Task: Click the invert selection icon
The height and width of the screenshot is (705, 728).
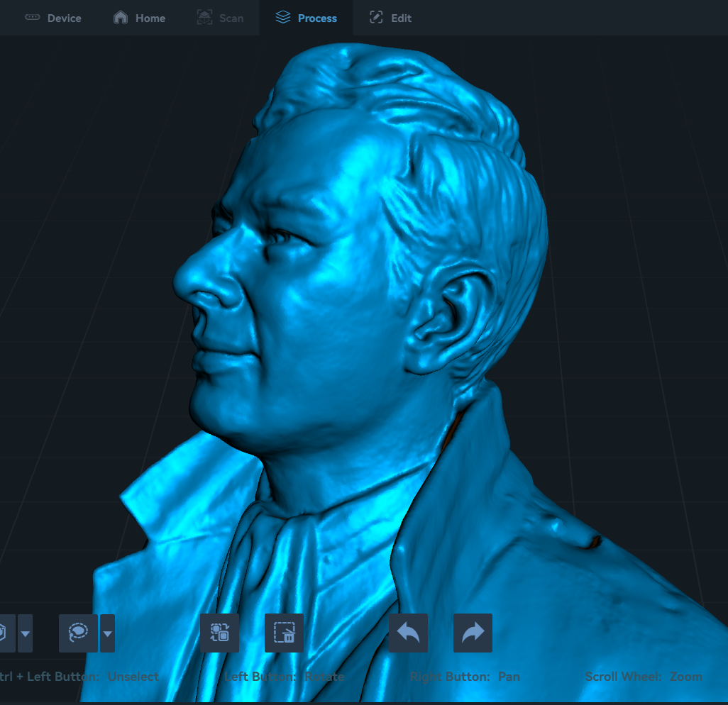Action: (220, 633)
